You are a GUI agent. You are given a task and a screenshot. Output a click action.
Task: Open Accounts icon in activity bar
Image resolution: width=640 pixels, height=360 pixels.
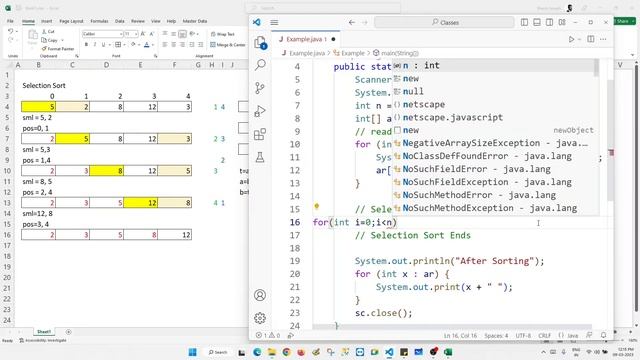[x=260, y=295]
